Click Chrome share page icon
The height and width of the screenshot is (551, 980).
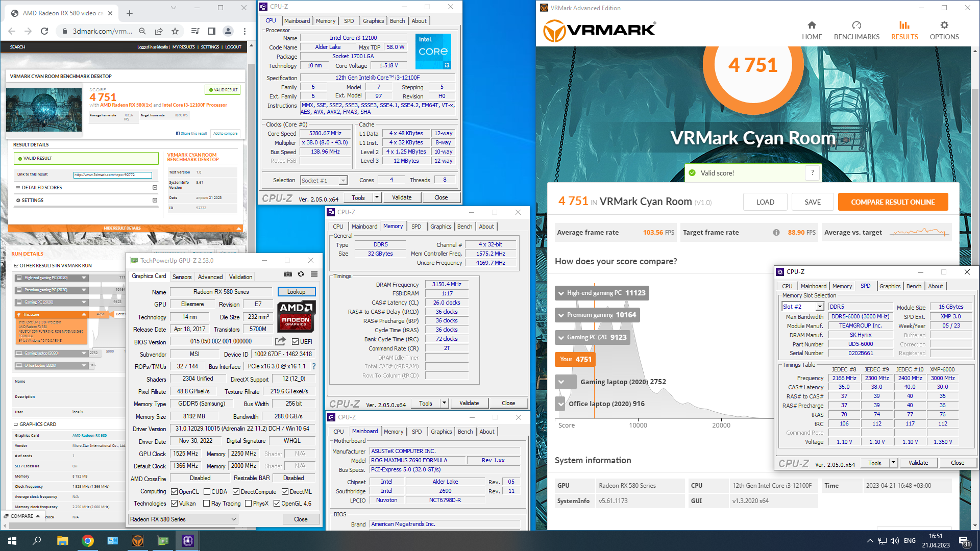(159, 31)
